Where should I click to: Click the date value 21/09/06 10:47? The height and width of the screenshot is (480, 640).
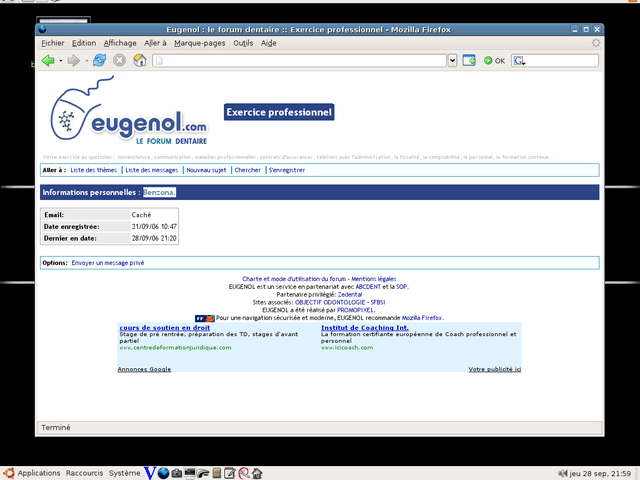pos(154,227)
